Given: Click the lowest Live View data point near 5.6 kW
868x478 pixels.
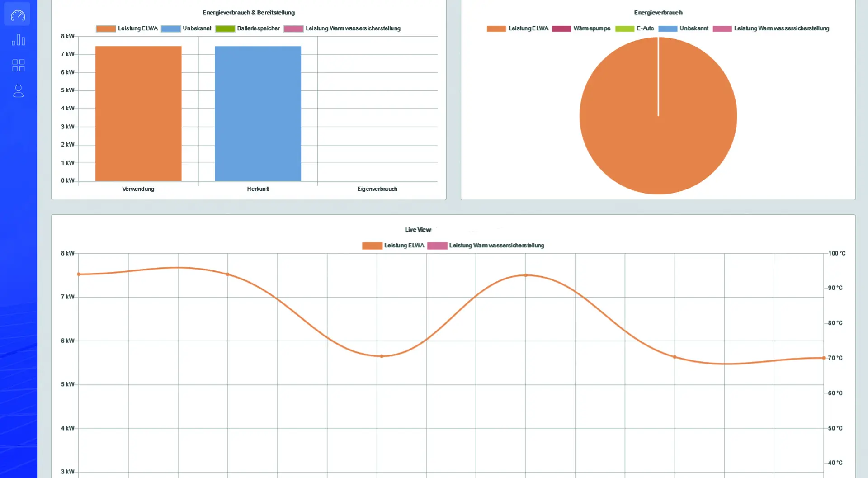Looking at the screenshot, I should (x=382, y=356).
